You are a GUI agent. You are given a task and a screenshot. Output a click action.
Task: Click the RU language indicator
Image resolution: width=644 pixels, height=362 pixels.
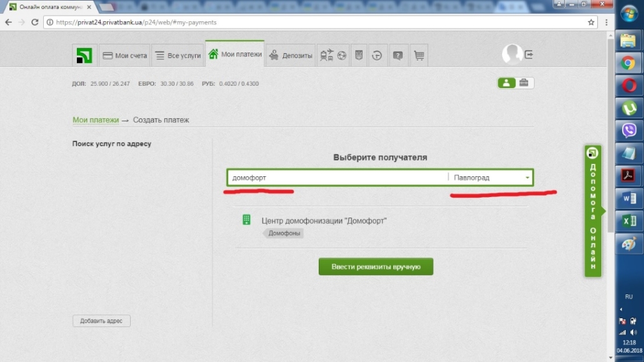[x=629, y=297]
